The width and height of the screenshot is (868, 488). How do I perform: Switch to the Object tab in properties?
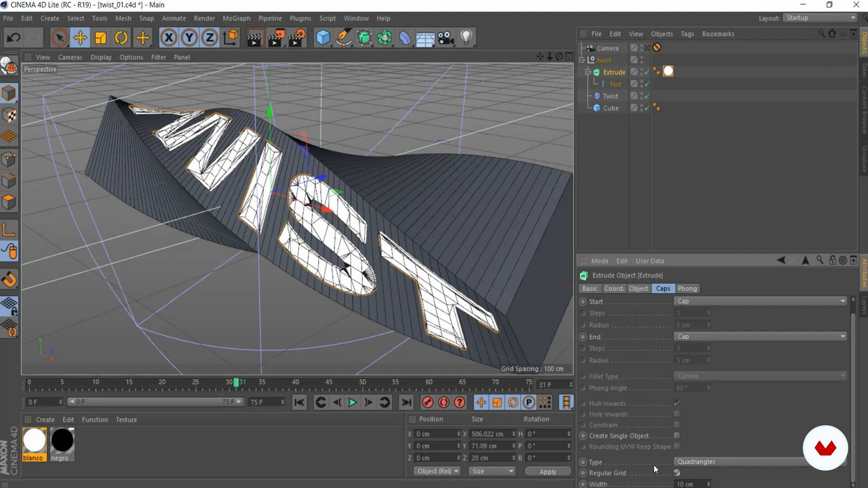pyautogui.click(x=638, y=288)
